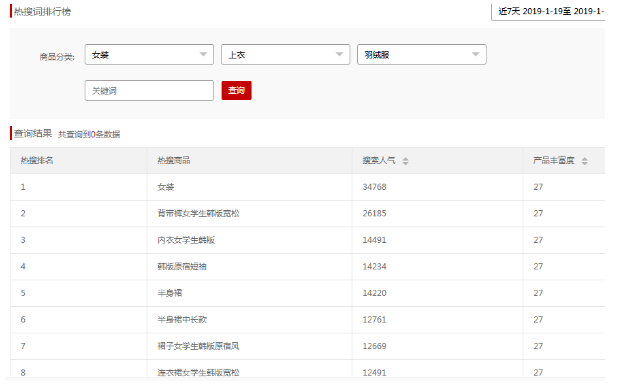Screen dimensions: 641x386
Task: Sort by 搜索人气 column arrows
Action: click(405, 161)
